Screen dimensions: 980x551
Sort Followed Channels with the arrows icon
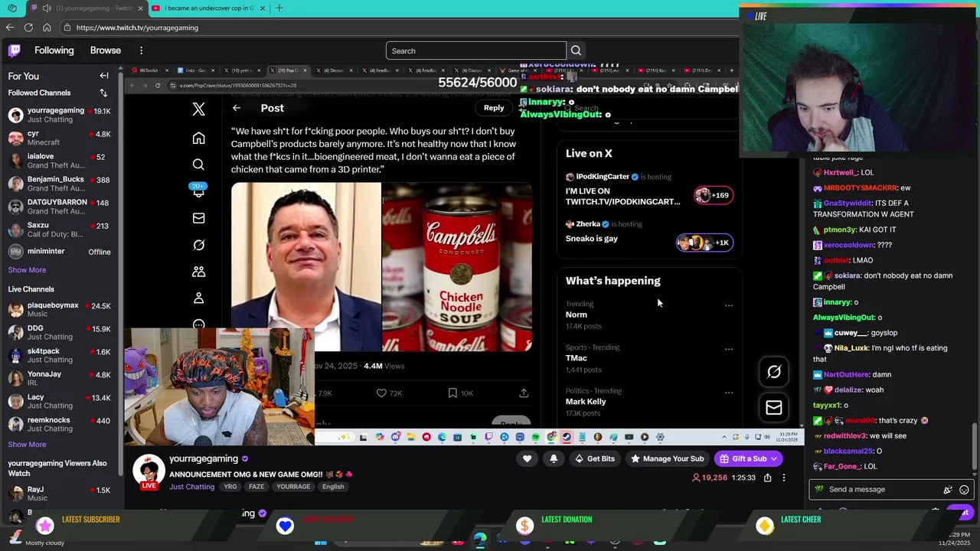point(103,93)
